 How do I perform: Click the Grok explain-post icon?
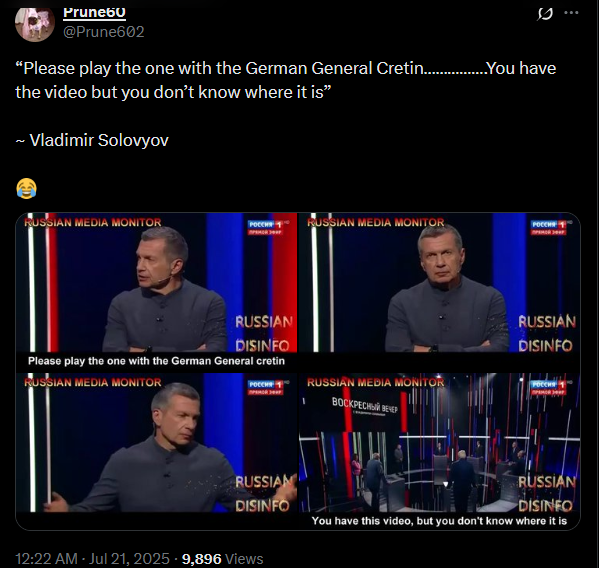coord(545,14)
